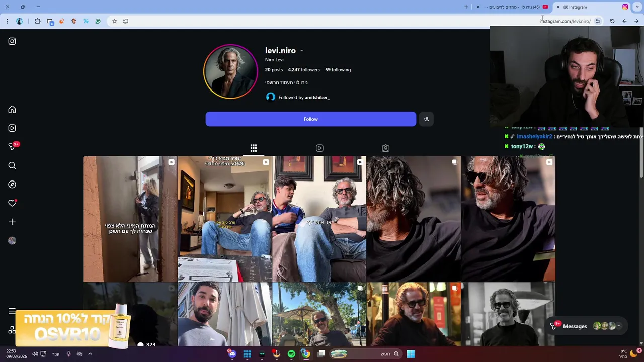Open black and white portrait post
This screenshot has width=644, height=362.
(x=508, y=314)
